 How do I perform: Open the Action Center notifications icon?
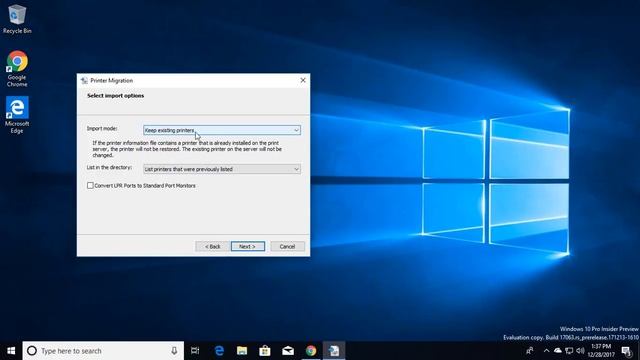(x=627, y=351)
